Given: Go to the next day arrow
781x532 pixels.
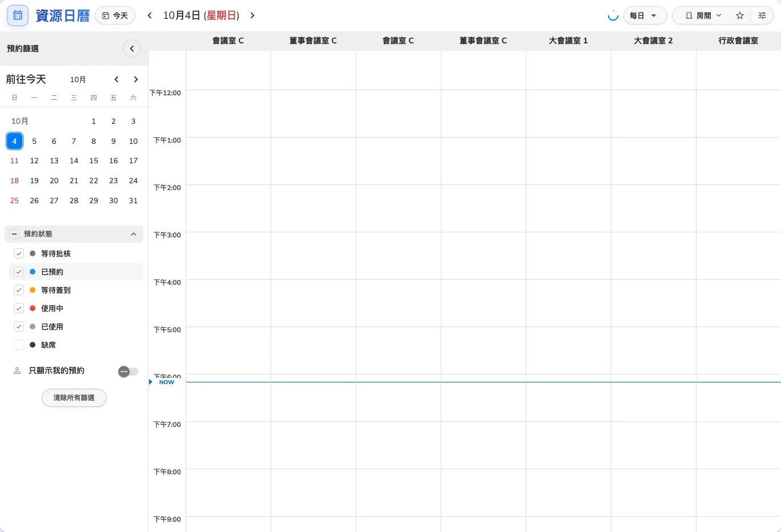Looking at the screenshot, I should (x=252, y=15).
